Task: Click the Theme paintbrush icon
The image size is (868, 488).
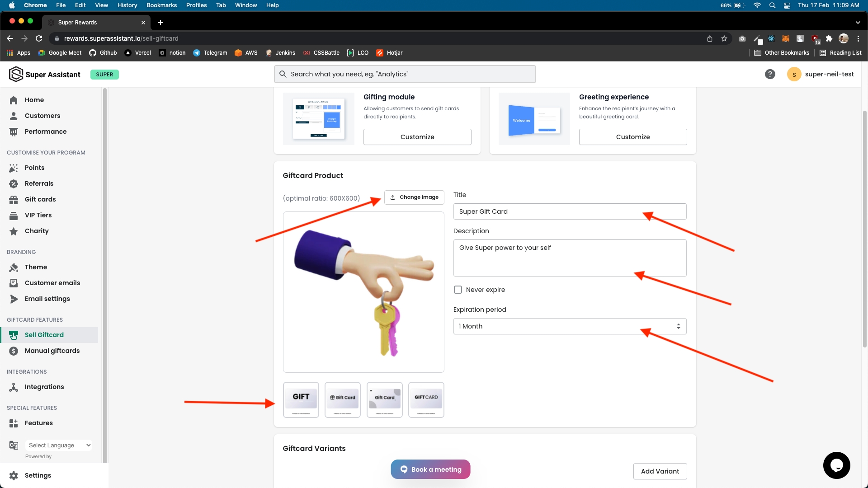Action: click(x=14, y=267)
